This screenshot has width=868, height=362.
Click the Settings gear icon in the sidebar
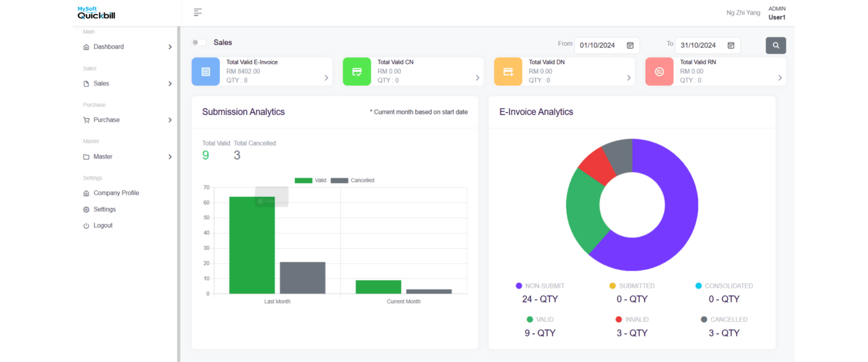coord(86,209)
